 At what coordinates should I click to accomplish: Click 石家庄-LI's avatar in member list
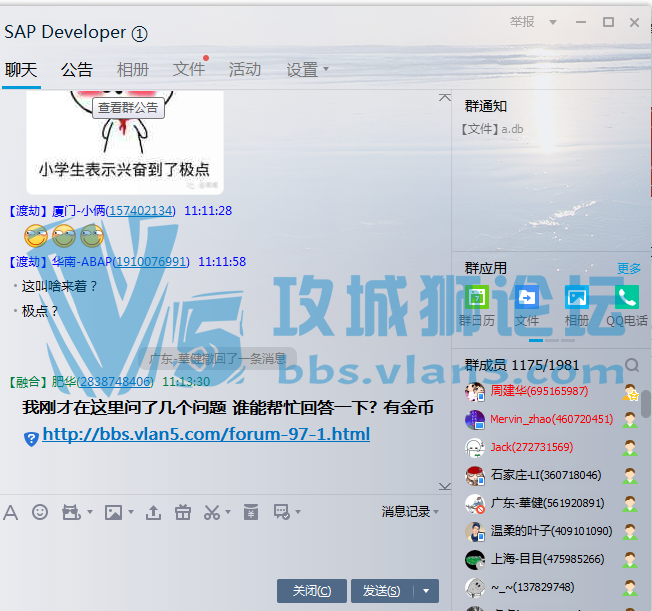[x=475, y=476]
